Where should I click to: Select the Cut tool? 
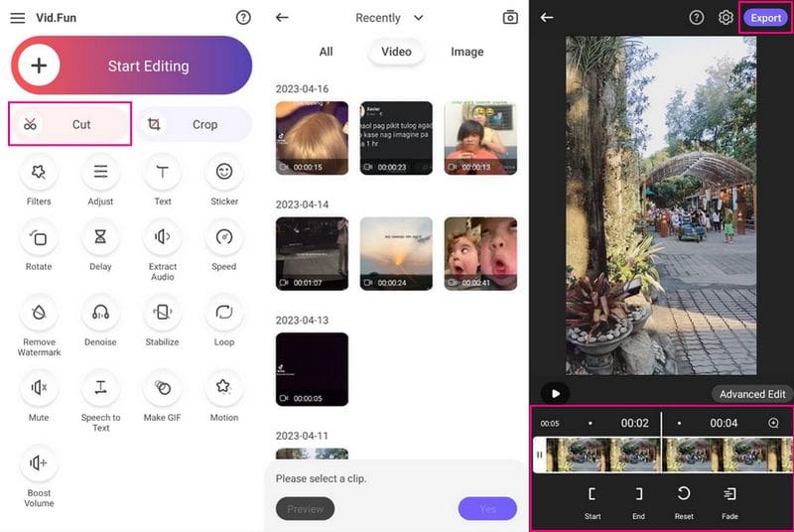70,124
